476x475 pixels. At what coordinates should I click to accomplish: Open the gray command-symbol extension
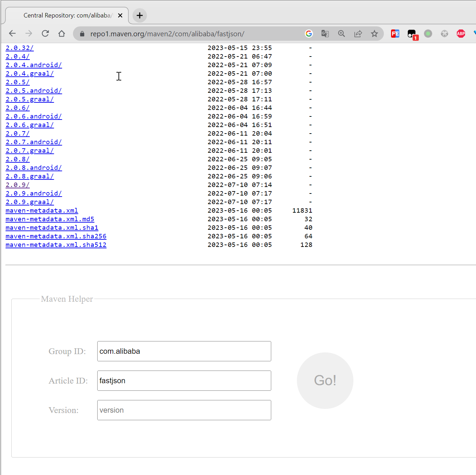(x=444, y=34)
